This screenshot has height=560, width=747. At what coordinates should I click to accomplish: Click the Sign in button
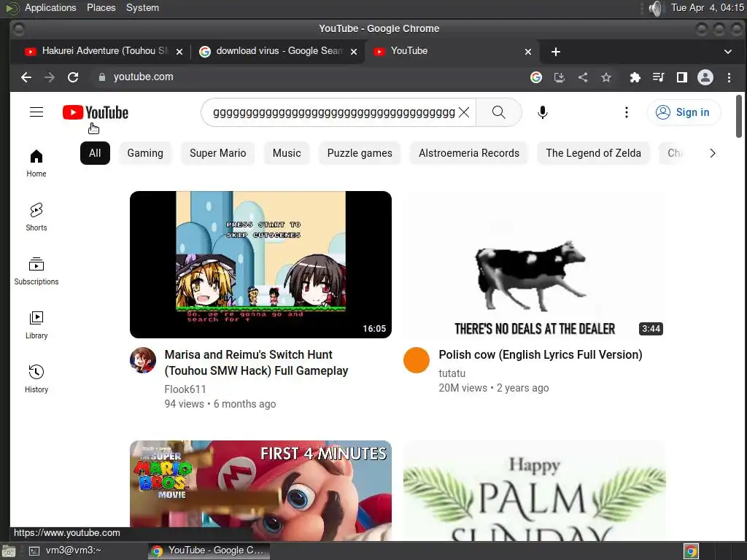684,112
